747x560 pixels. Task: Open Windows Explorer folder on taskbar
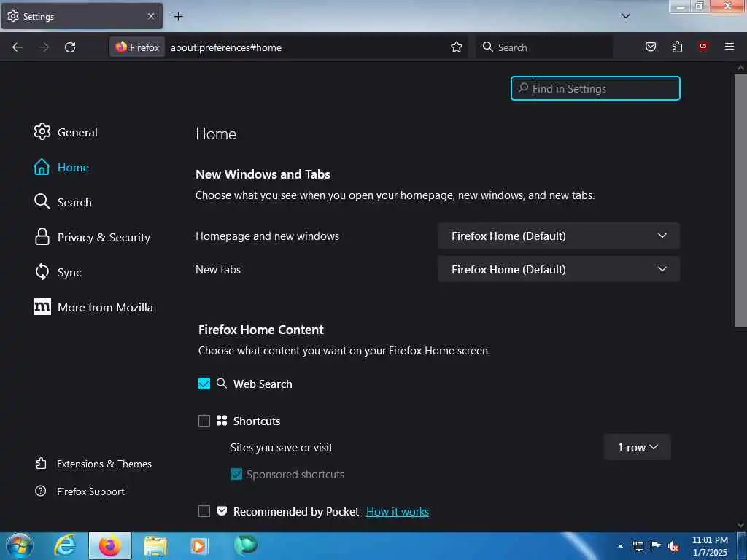pyautogui.click(x=155, y=545)
